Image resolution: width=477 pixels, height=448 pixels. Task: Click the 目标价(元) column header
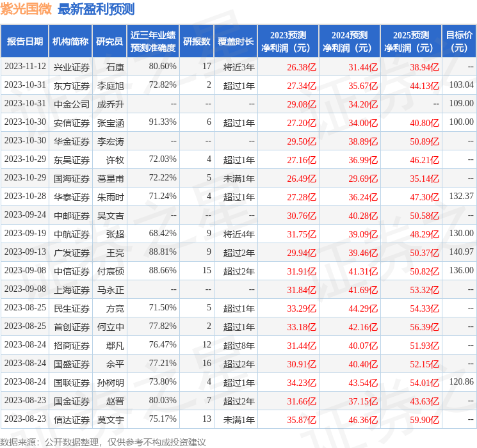tap(459, 42)
